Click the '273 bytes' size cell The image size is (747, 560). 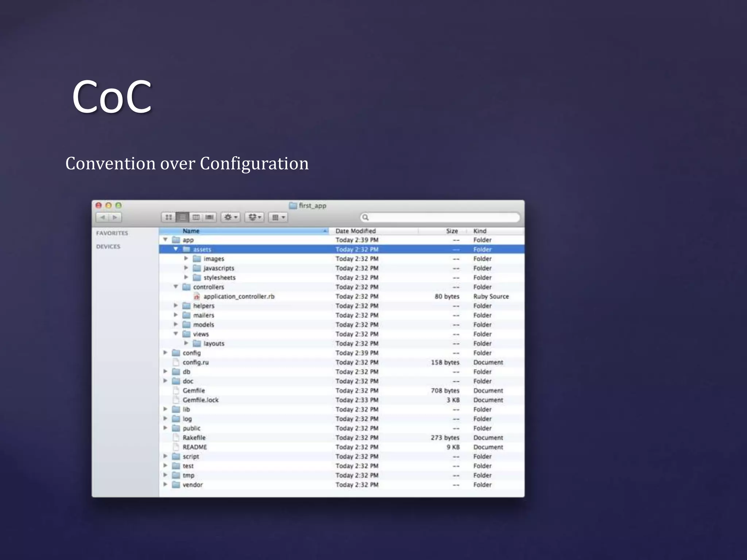click(x=445, y=437)
